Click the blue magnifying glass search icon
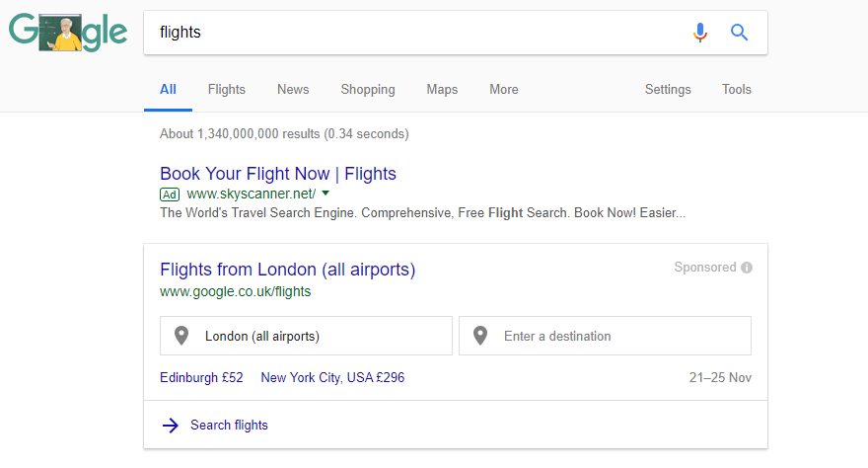Image resolution: width=868 pixels, height=468 pixels. (740, 33)
